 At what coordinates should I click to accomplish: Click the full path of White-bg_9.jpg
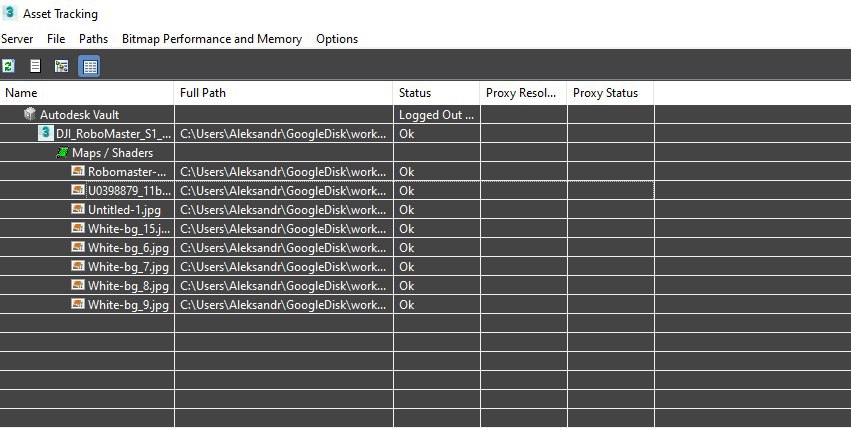[x=283, y=304]
